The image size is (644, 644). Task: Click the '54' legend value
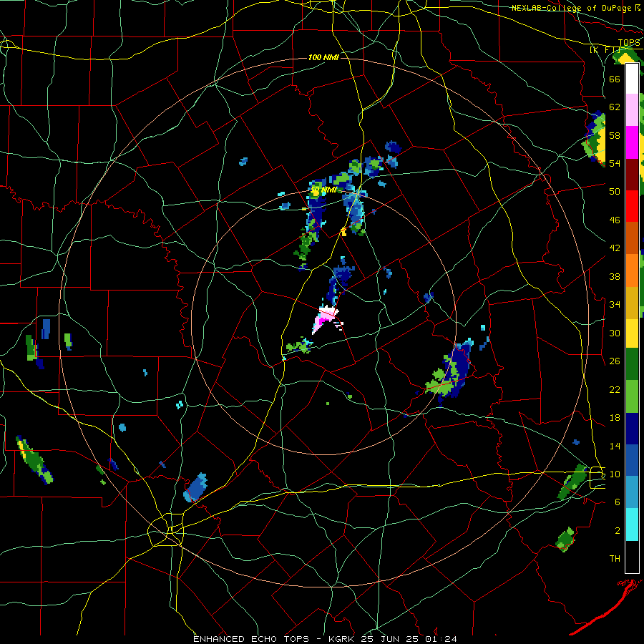615,163
